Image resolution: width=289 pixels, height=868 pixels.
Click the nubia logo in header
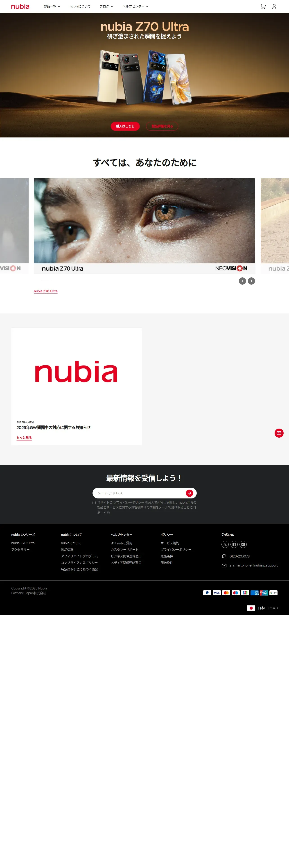(20, 6)
